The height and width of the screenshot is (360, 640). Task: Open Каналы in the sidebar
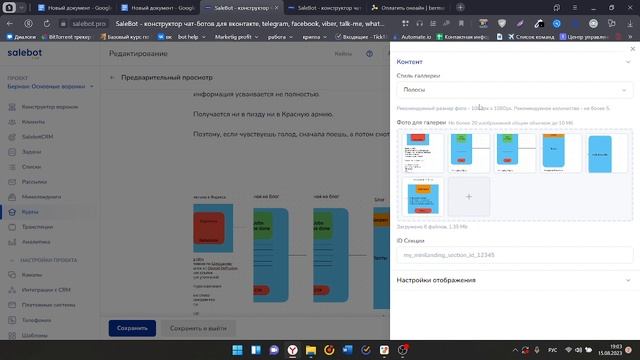pyautogui.click(x=32, y=275)
